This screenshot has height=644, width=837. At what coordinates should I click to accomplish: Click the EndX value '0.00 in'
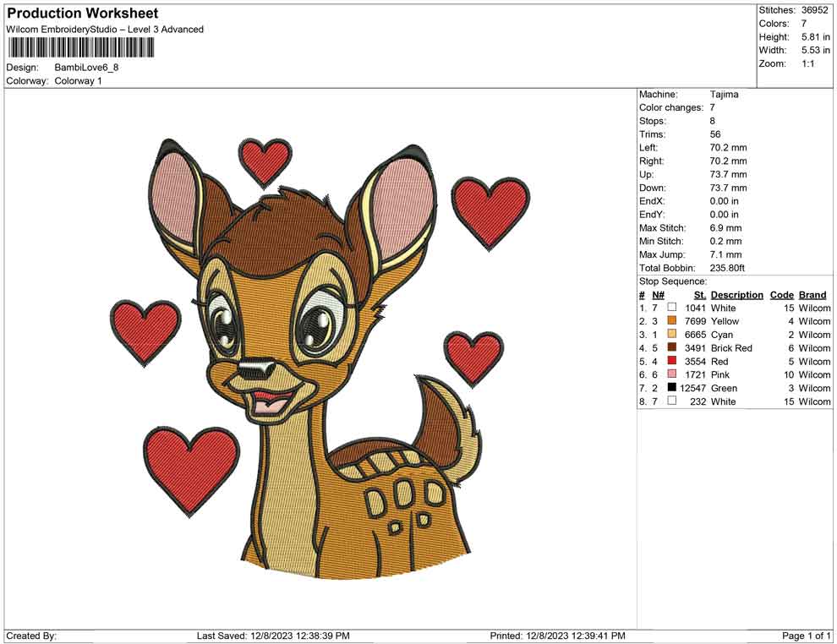click(x=725, y=201)
